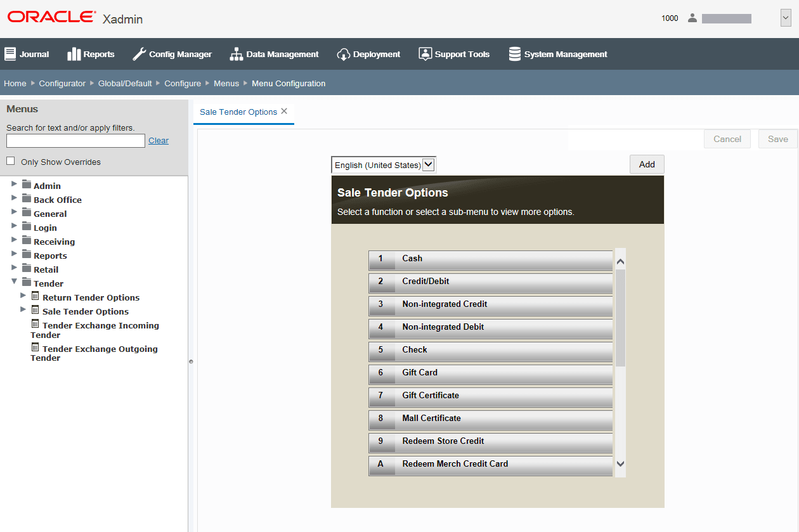Image resolution: width=799 pixels, height=532 pixels.
Task: Expand the Admin folder
Action: (x=14, y=185)
